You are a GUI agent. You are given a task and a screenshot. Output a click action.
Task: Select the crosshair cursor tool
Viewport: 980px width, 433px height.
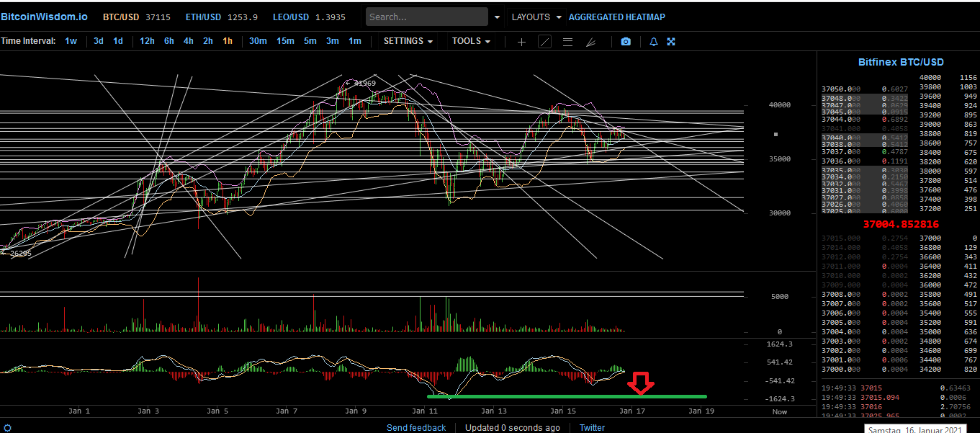(521, 42)
